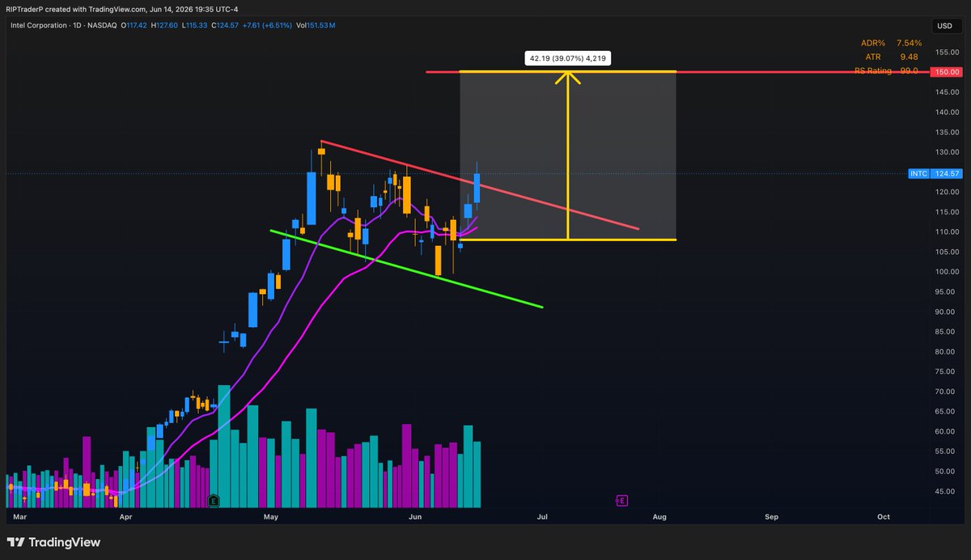Click the 85.00 price axis label

pyautogui.click(x=945, y=332)
